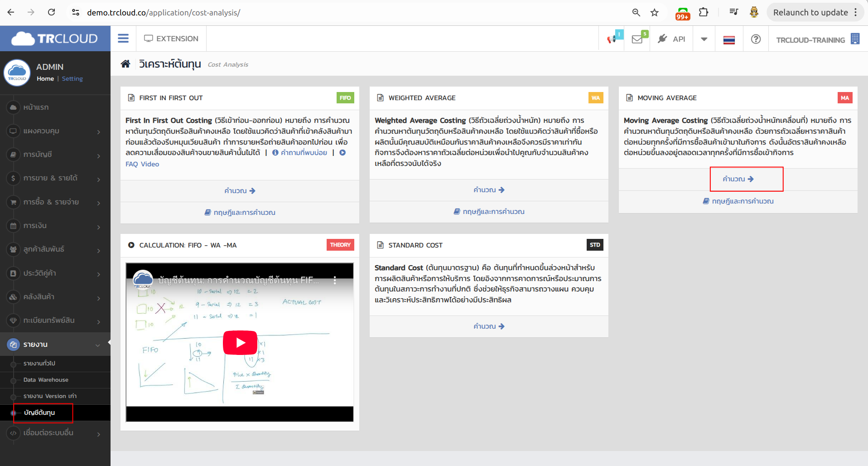868x466 pixels.
Task: Open the EXTENSION menu item
Action: [x=171, y=39]
